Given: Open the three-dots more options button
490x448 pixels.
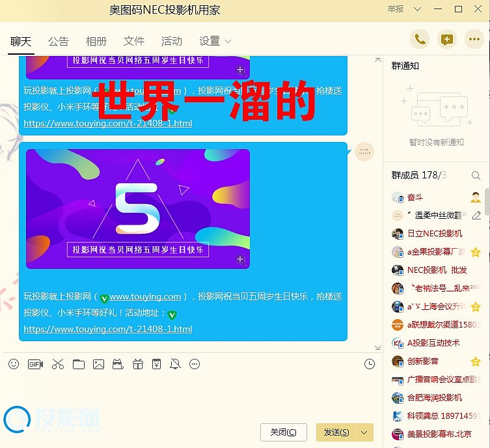Looking at the screenshot, I should 474,40.
